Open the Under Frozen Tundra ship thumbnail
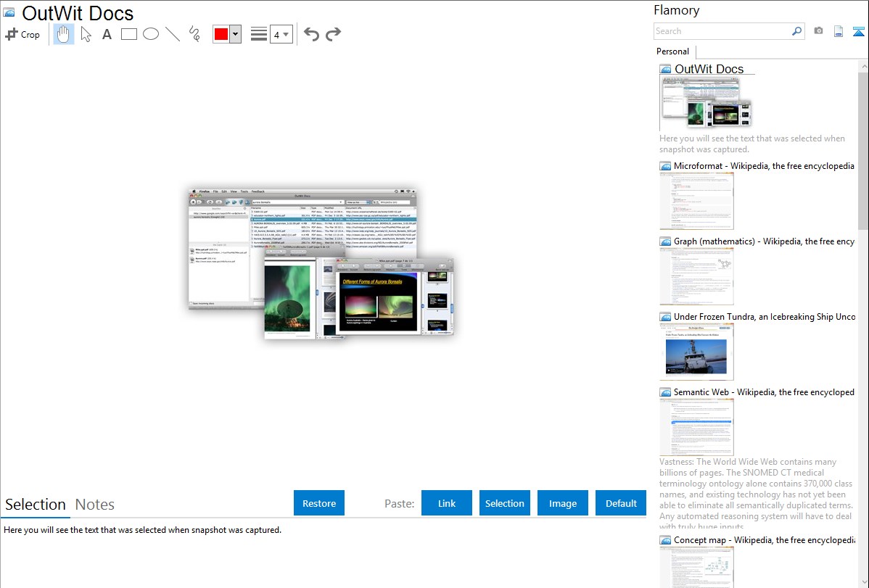 [696, 352]
